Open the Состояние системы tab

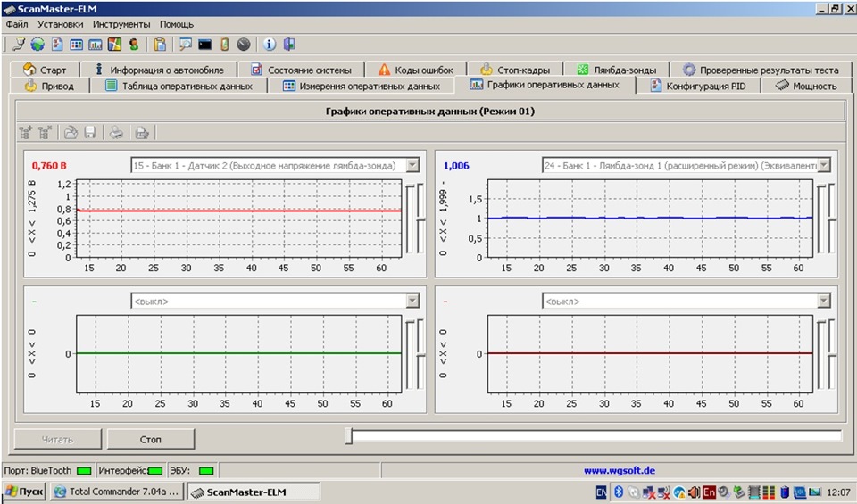pyautogui.click(x=301, y=70)
